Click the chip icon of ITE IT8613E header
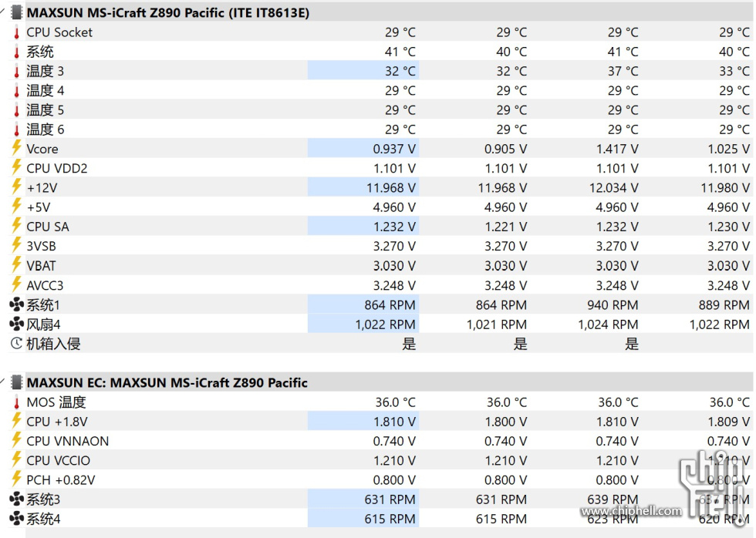 click(16, 12)
